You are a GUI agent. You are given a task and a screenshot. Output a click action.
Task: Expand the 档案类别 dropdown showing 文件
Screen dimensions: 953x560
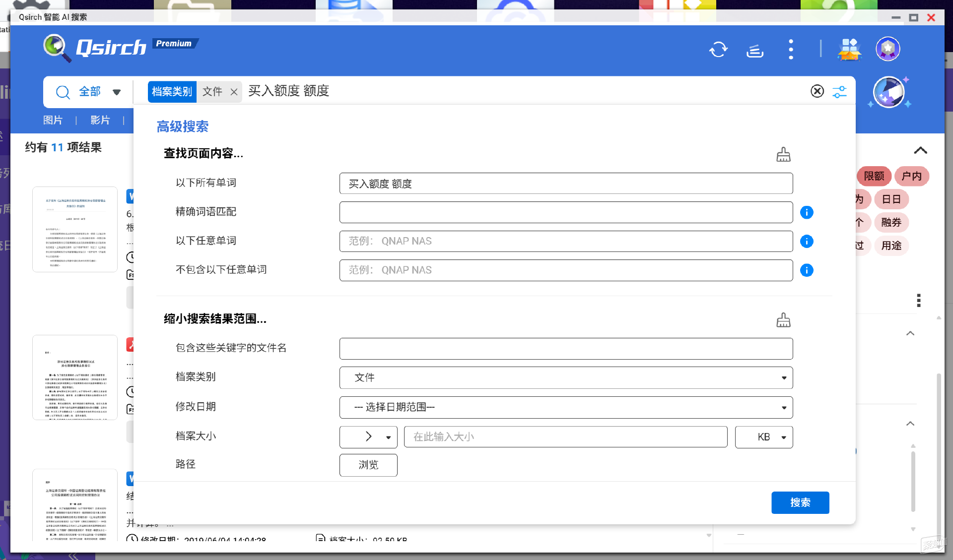click(566, 378)
